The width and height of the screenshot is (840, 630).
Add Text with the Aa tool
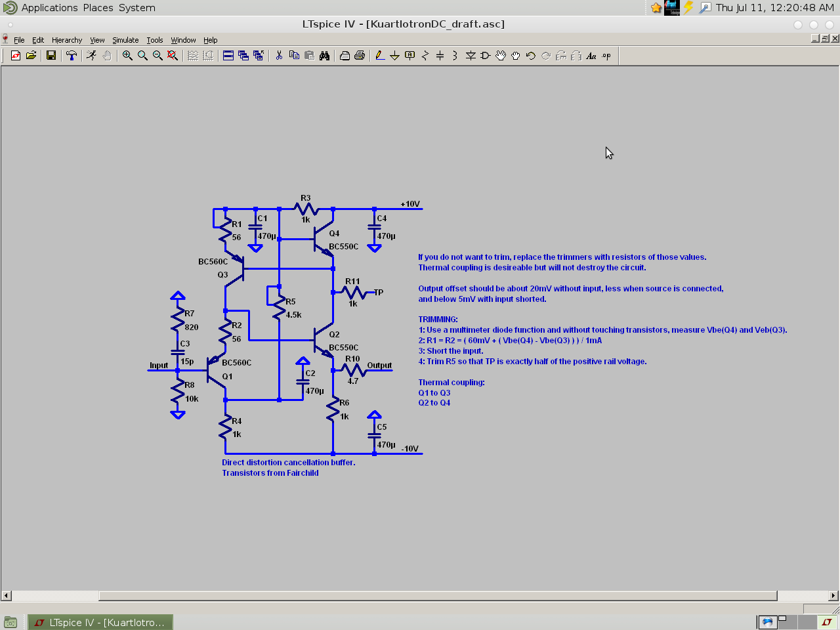[591, 56]
